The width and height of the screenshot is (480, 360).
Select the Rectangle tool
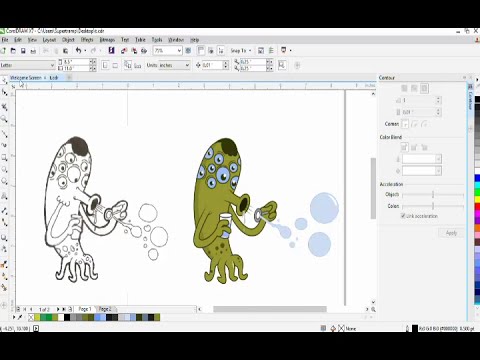(4, 157)
